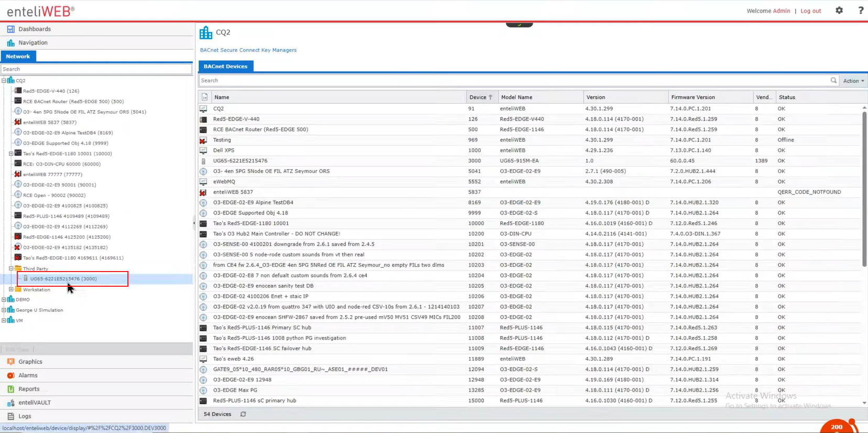The height and width of the screenshot is (433, 868).
Task: Select the BACnet Devices tab
Action: tap(225, 66)
